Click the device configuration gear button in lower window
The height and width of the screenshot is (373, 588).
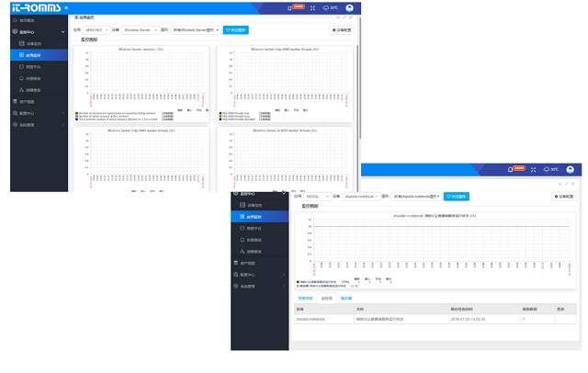[x=564, y=197]
